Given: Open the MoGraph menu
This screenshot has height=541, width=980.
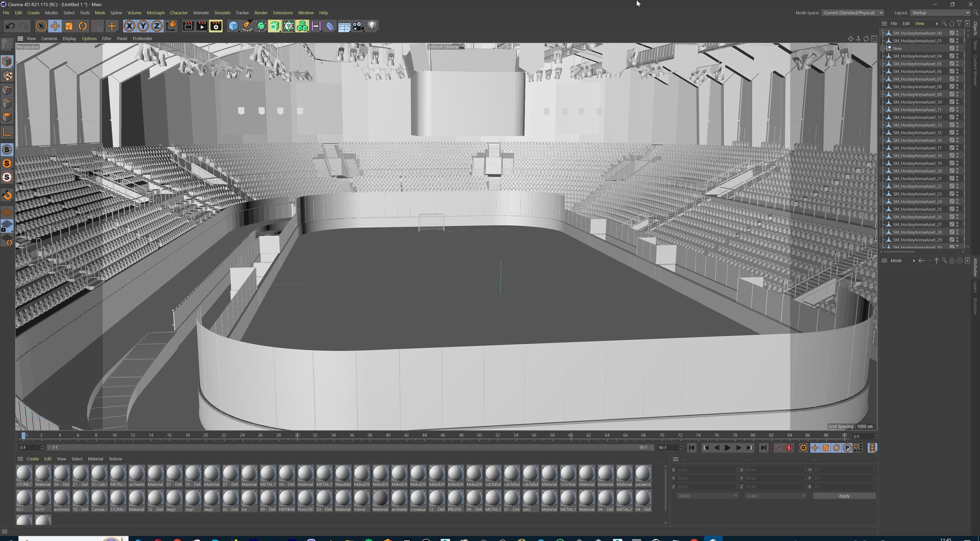Looking at the screenshot, I should tap(156, 13).
